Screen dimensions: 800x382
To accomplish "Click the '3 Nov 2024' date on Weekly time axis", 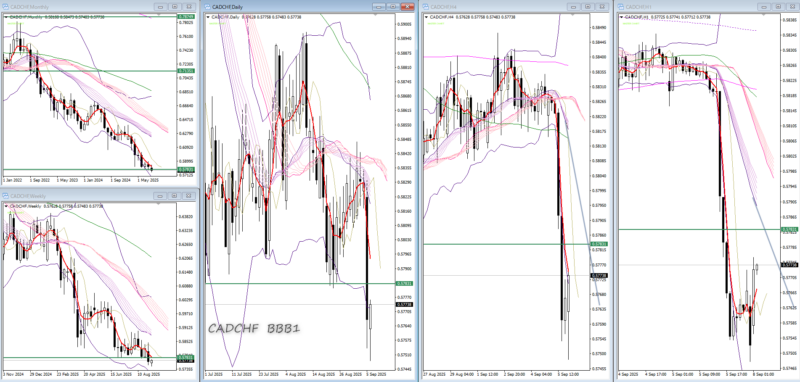I will (13, 374).
